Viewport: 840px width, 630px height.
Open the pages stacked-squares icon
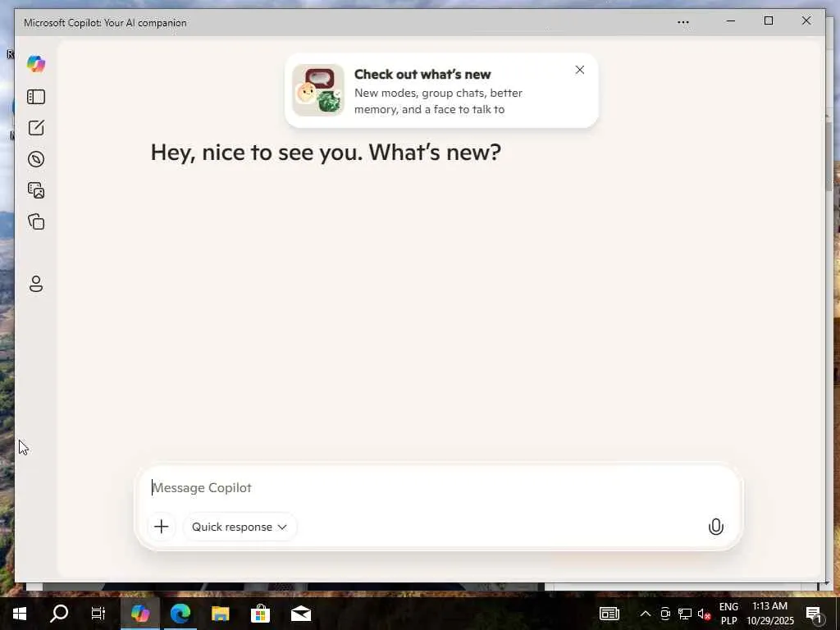36,221
